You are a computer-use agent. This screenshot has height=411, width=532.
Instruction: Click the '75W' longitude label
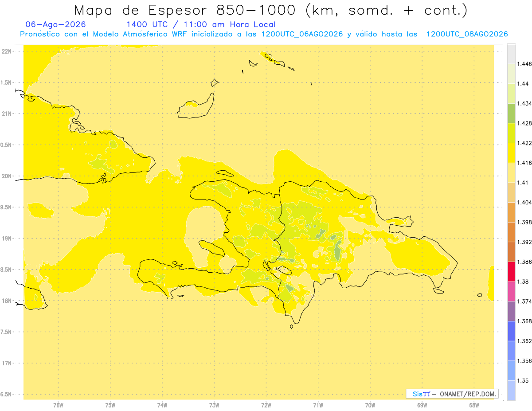click(110, 405)
